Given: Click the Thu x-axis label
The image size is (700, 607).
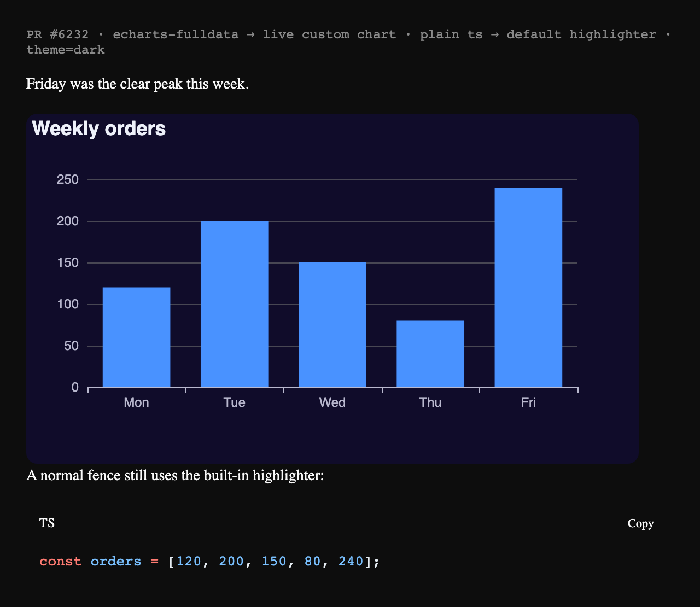Looking at the screenshot, I should click(430, 402).
